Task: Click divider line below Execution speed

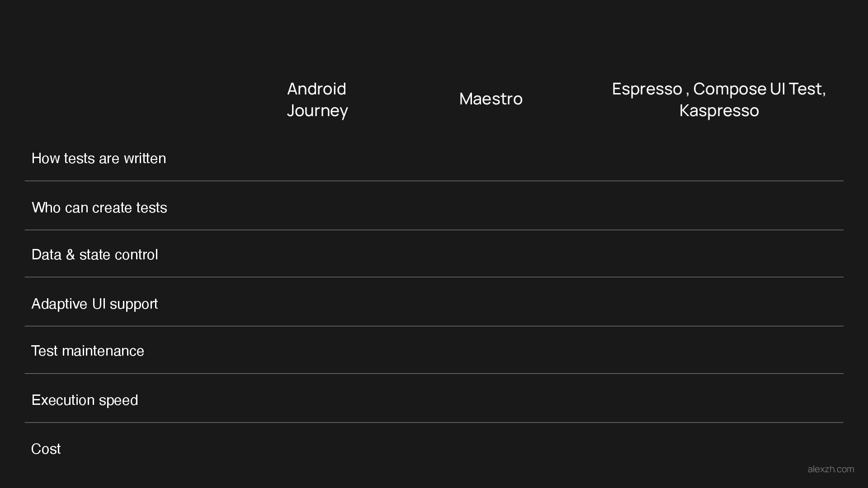Action: coord(434,422)
